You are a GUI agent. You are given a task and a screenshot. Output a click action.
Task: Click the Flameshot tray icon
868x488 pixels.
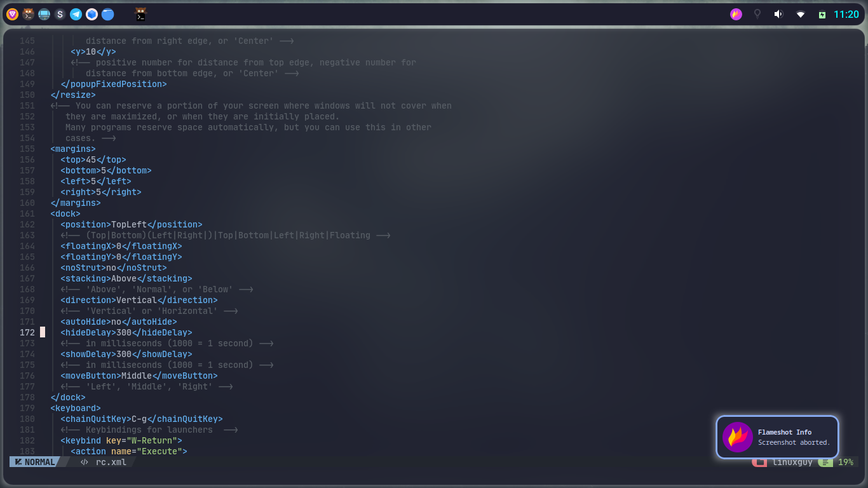(x=736, y=14)
